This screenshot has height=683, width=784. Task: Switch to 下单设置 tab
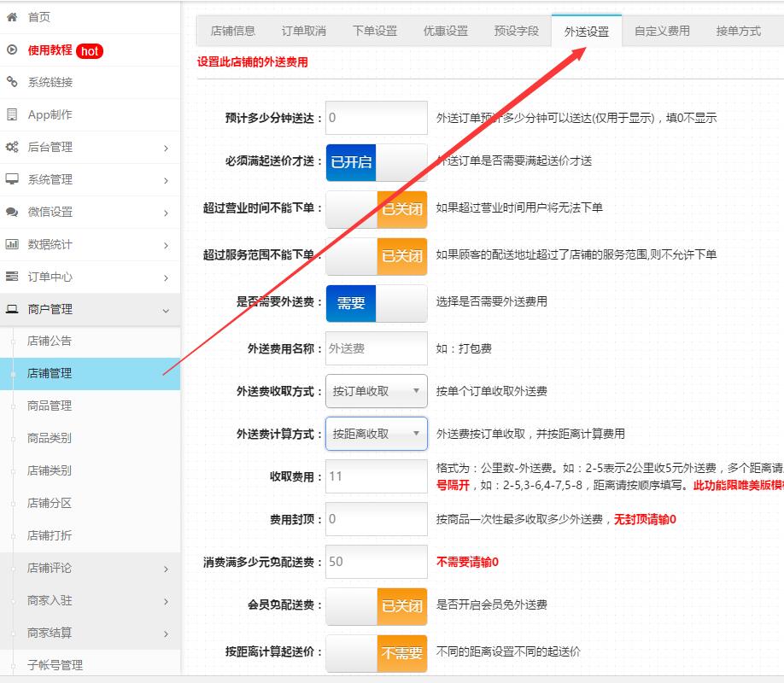[x=375, y=31]
